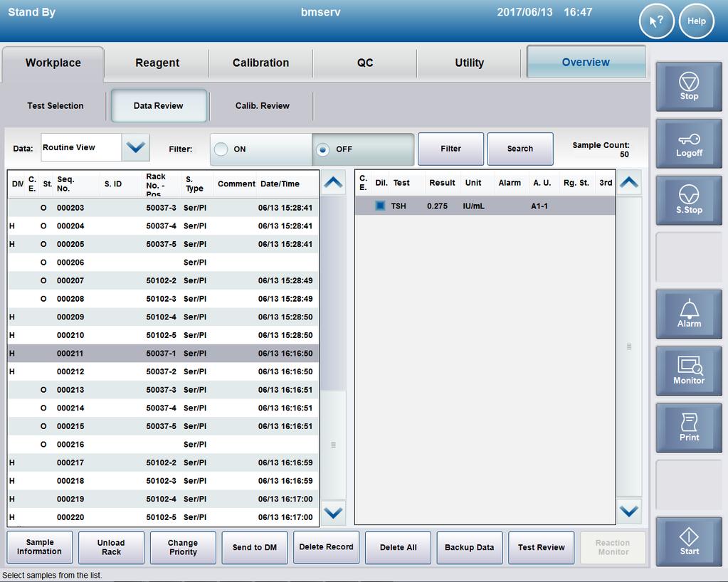Page up the sample list

(333, 182)
